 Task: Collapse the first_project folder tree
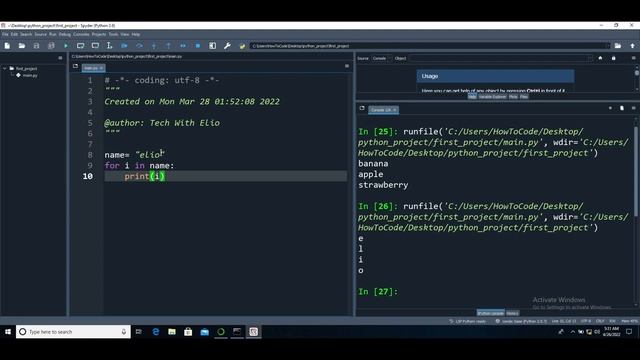tap(4, 69)
